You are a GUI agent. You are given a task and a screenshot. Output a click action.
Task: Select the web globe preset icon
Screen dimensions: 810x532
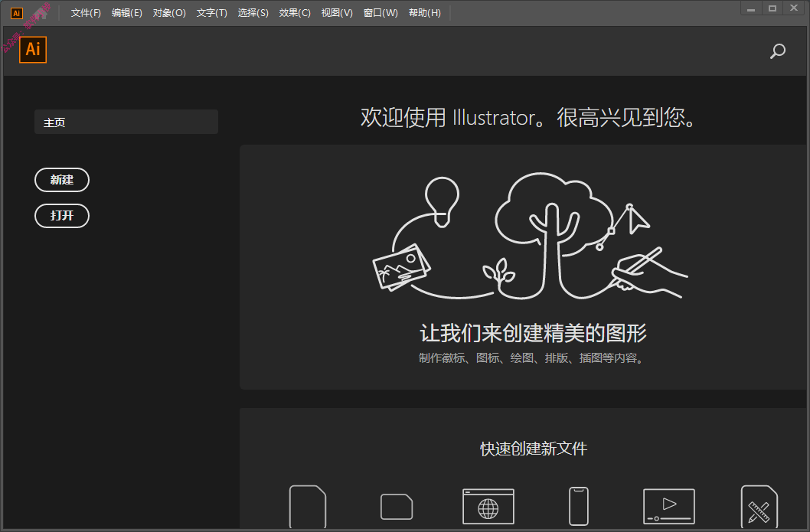coord(488,507)
